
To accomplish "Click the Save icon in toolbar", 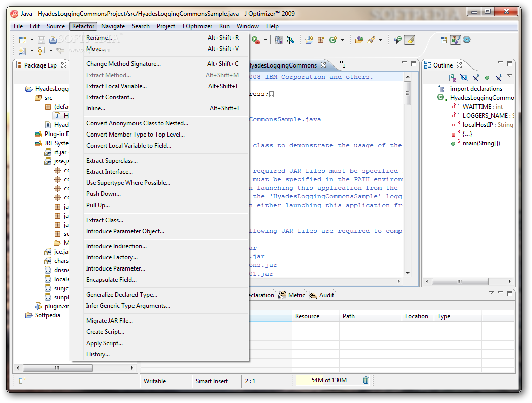I will (41, 40).
